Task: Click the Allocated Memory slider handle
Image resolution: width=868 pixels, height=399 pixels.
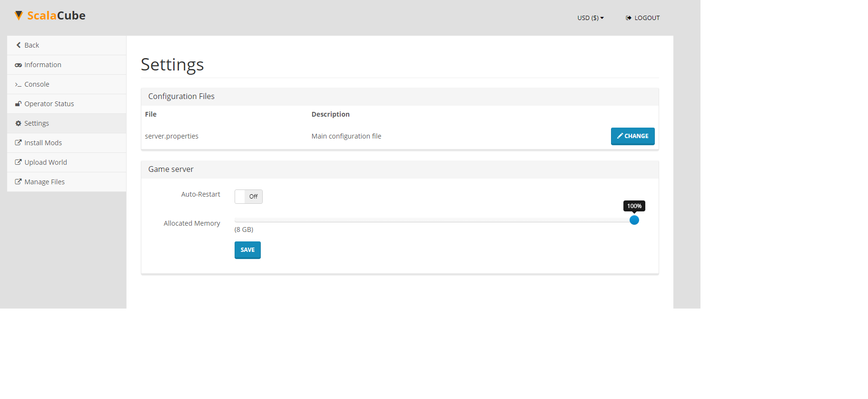Action: [634, 220]
